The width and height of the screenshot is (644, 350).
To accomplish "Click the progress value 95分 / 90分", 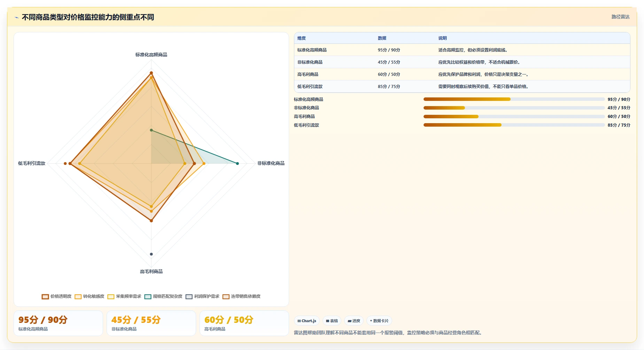I will [x=619, y=100].
